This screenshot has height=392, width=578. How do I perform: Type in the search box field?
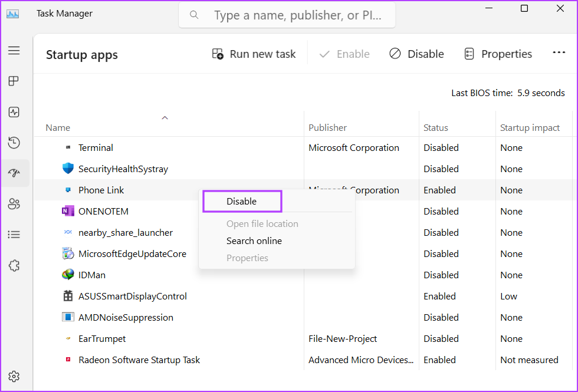pos(287,15)
